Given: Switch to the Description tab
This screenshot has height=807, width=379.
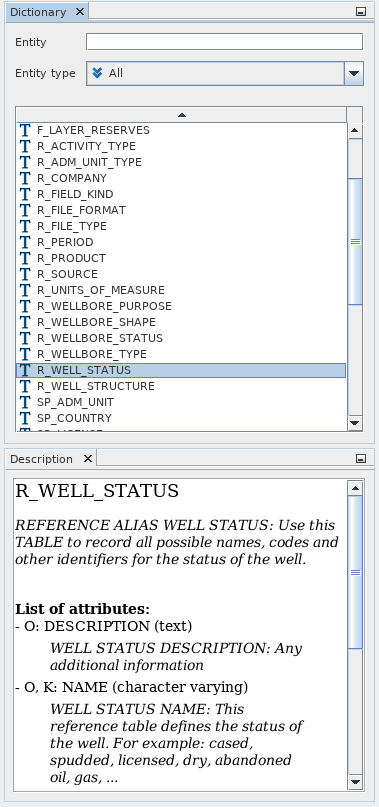Looking at the screenshot, I should pos(41,459).
